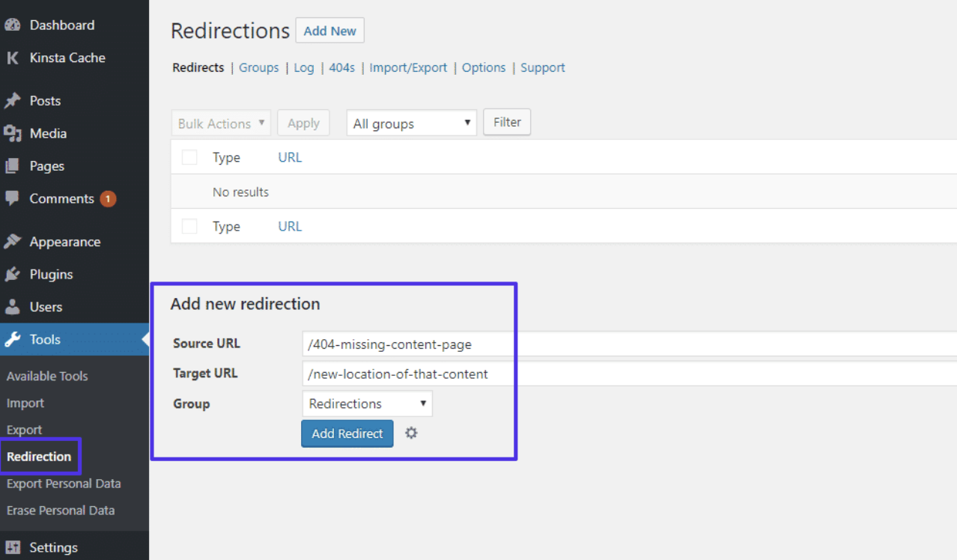
Task: Select Available Tools submenu item
Action: [x=47, y=376]
